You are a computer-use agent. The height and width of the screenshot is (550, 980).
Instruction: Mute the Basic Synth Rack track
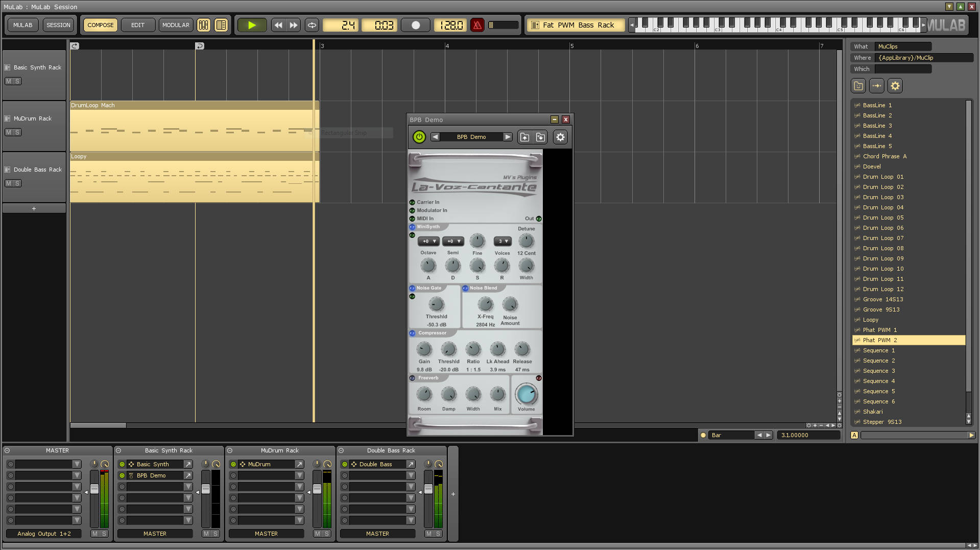(x=9, y=81)
